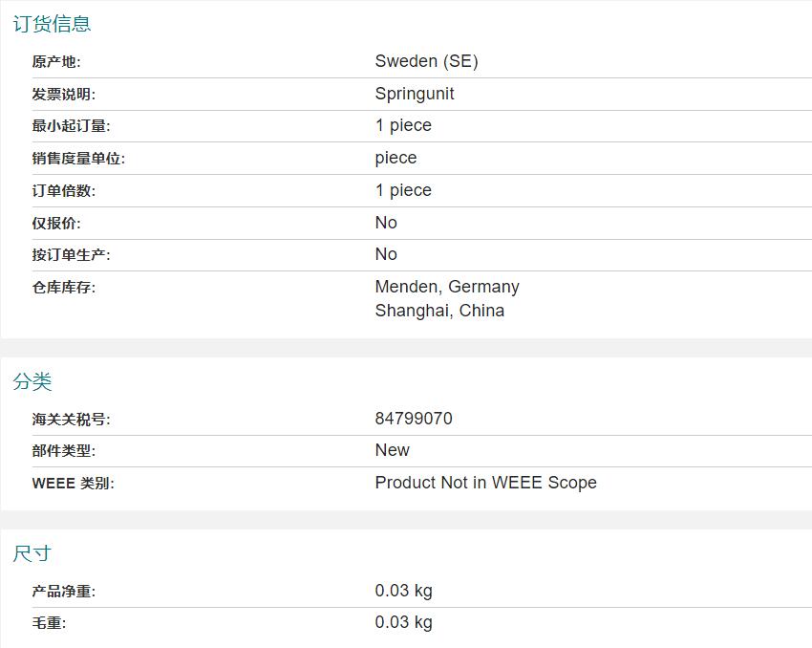The width and height of the screenshot is (812, 648).
Task: Click the 1 piece value for 订单倍数
Action: point(403,190)
